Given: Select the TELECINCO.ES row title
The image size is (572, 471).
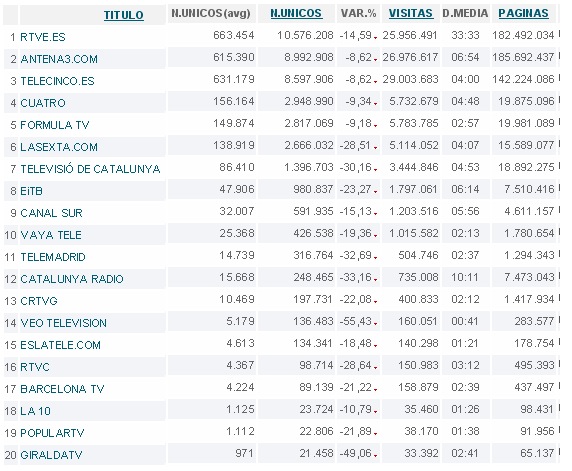Looking at the screenshot, I should (57, 81).
